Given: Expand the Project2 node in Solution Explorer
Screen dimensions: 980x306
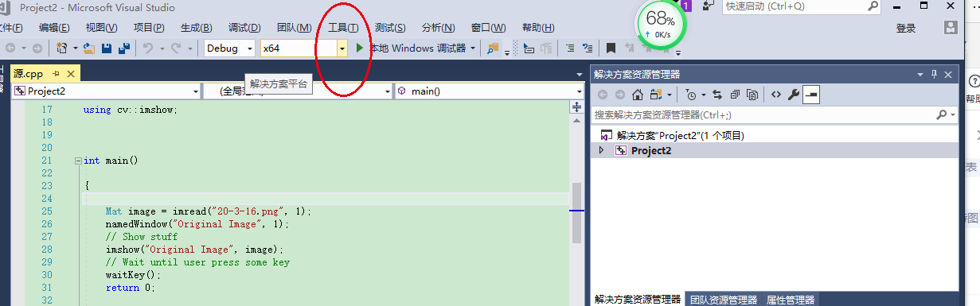Looking at the screenshot, I should tap(601, 150).
